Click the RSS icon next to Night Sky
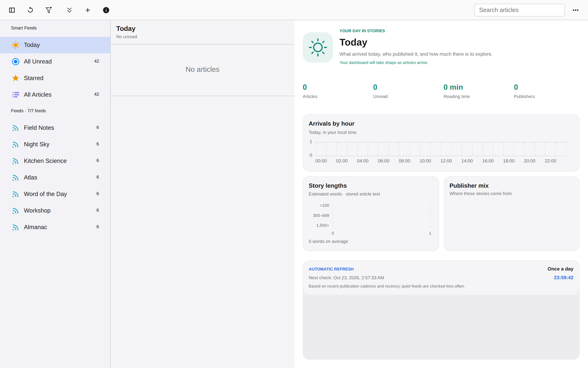588x368 pixels. pyautogui.click(x=16, y=145)
